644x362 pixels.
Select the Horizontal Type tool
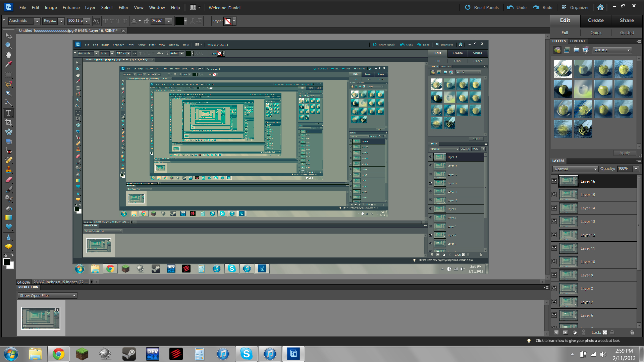[9, 113]
